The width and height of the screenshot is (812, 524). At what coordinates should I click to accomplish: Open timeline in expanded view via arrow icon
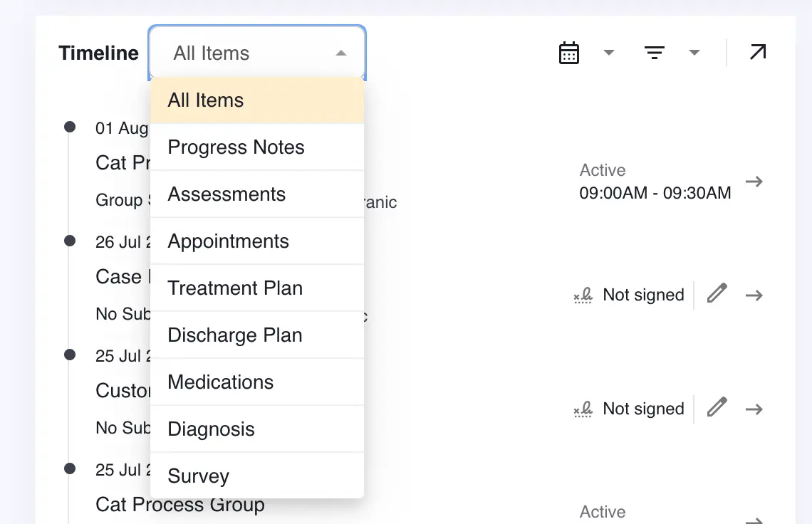click(757, 52)
